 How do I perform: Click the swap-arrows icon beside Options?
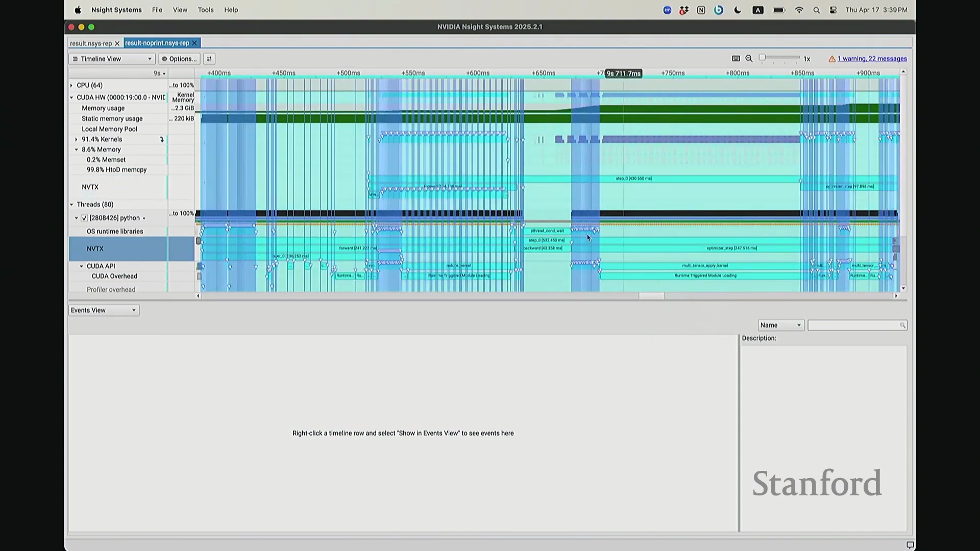(x=209, y=59)
